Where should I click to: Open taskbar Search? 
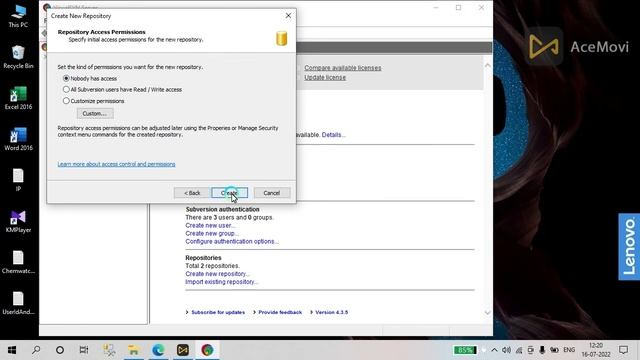click(36, 350)
